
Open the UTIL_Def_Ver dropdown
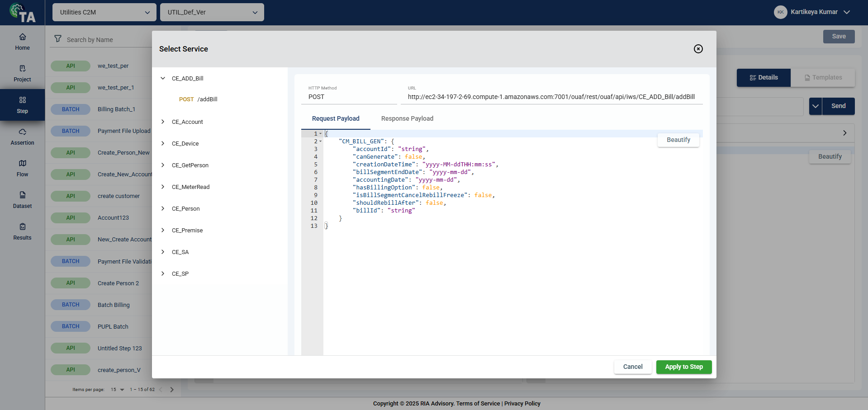coord(212,12)
